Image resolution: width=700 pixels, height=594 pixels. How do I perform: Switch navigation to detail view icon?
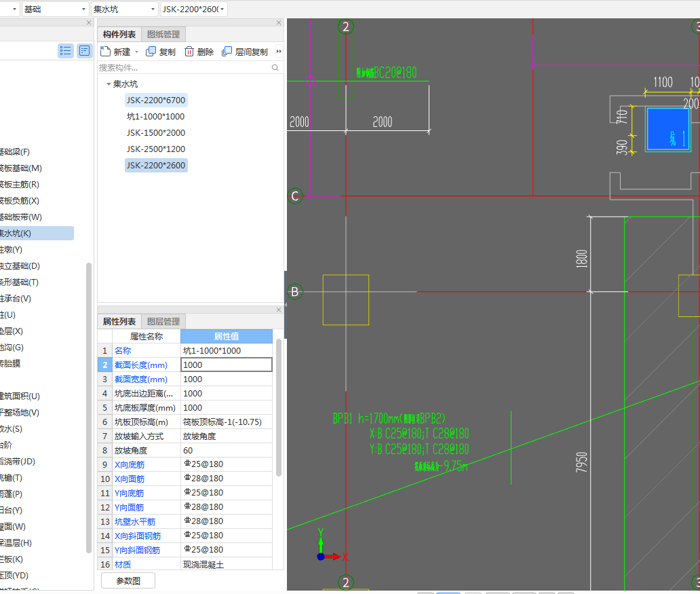84,50
